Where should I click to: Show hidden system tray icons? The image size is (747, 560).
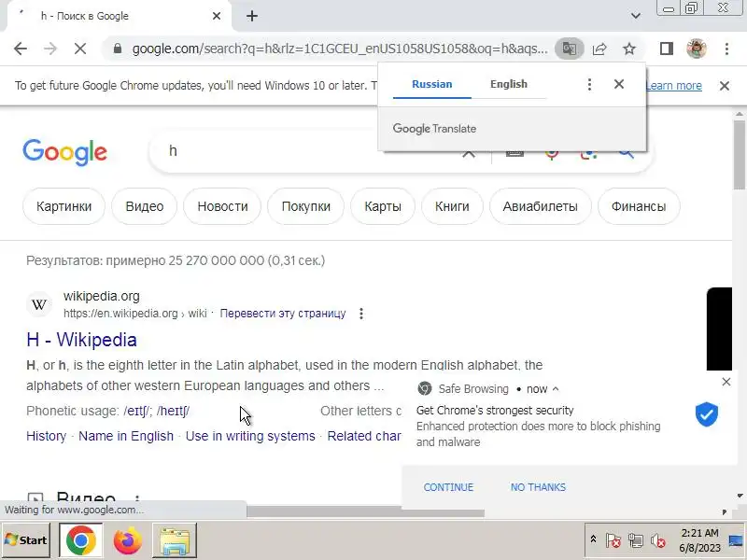click(593, 539)
